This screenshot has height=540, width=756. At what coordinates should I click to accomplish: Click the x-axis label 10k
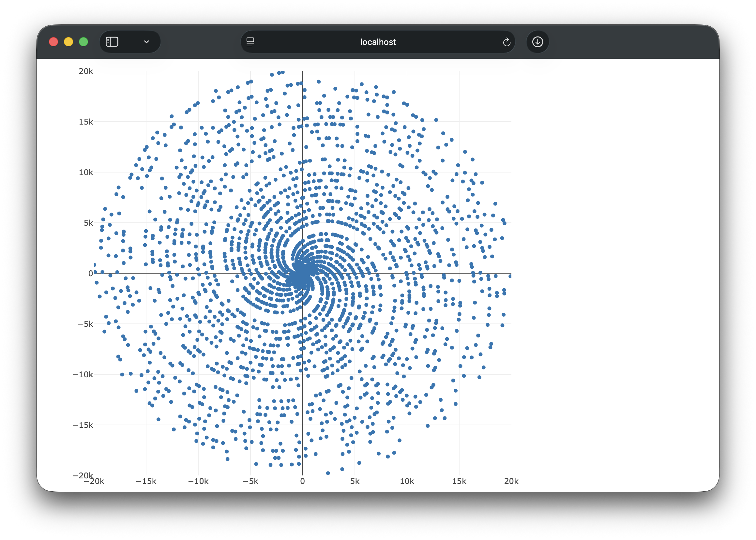pyautogui.click(x=407, y=481)
